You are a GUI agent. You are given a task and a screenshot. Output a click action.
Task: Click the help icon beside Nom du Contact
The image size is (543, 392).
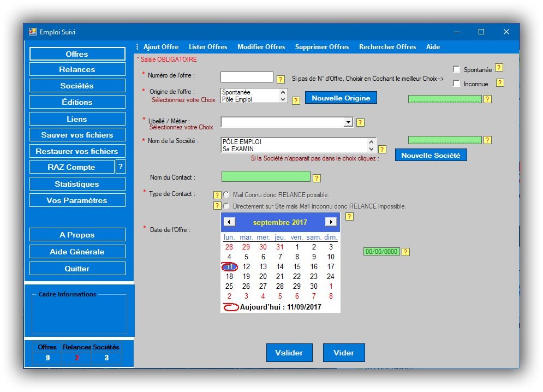(317, 178)
